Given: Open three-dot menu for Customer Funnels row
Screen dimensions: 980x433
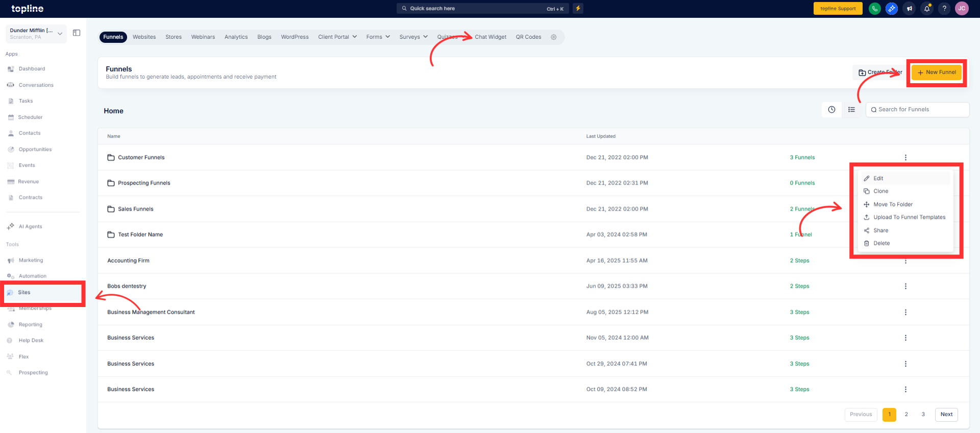Looking at the screenshot, I should 905,158.
